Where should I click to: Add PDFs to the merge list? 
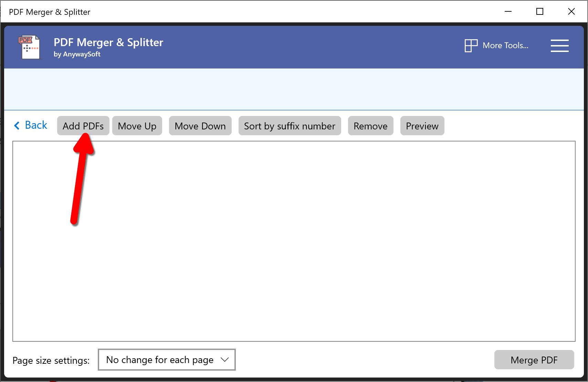coord(83,126)
